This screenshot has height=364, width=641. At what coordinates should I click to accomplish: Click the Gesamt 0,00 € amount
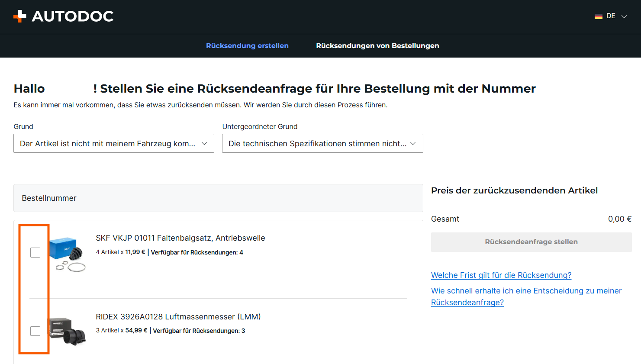pyautogui.click(x=619, y=219)
